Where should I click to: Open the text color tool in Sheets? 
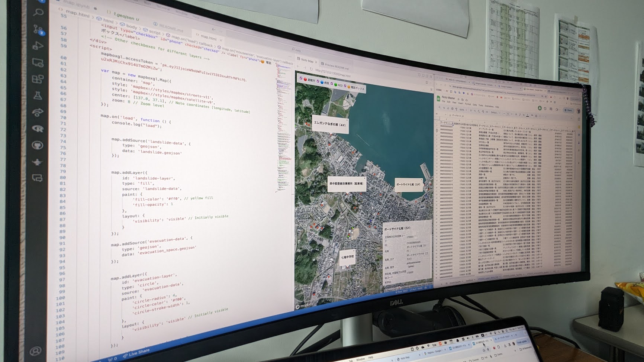[528, 115]
